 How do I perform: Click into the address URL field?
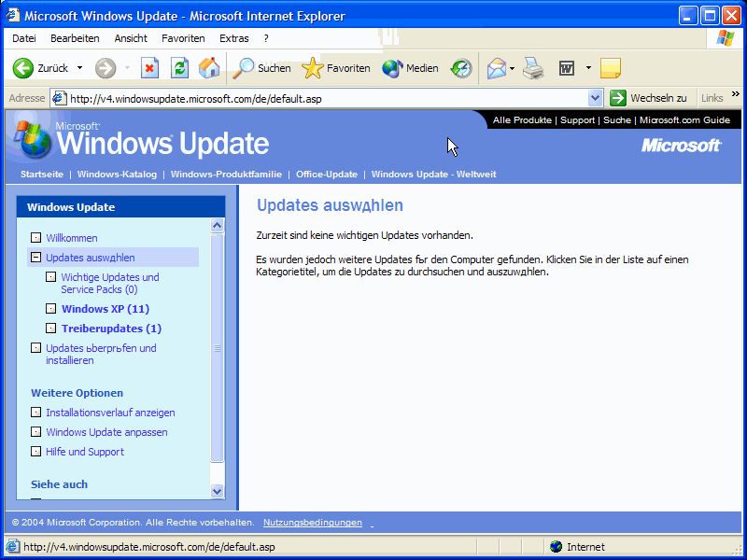(x=326, y=99)
